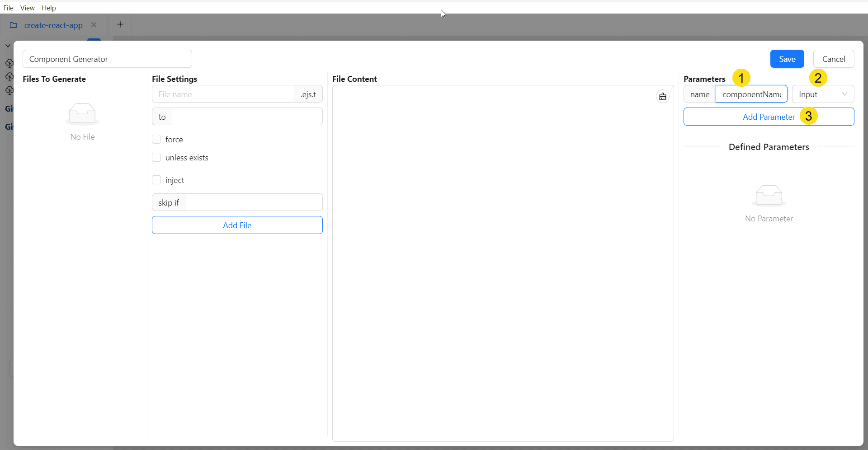
Task: Select the second tree icon in the sidebar
Action: (x=9, y=77)
